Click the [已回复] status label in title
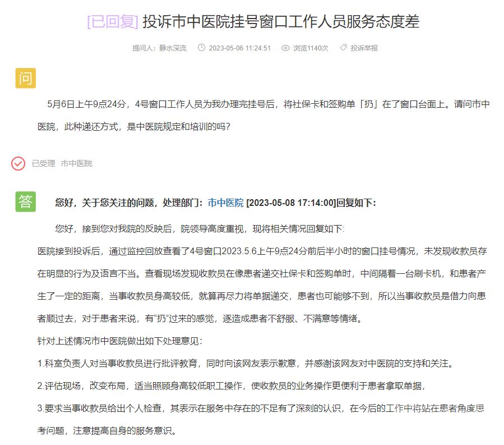The height and width of the screenshot is (445, 504). pos(113,22)
